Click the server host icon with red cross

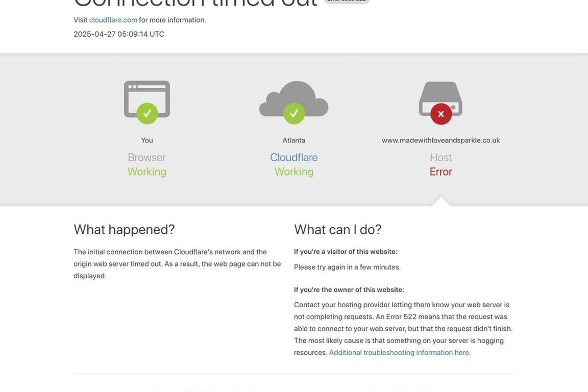coord(440,103)
